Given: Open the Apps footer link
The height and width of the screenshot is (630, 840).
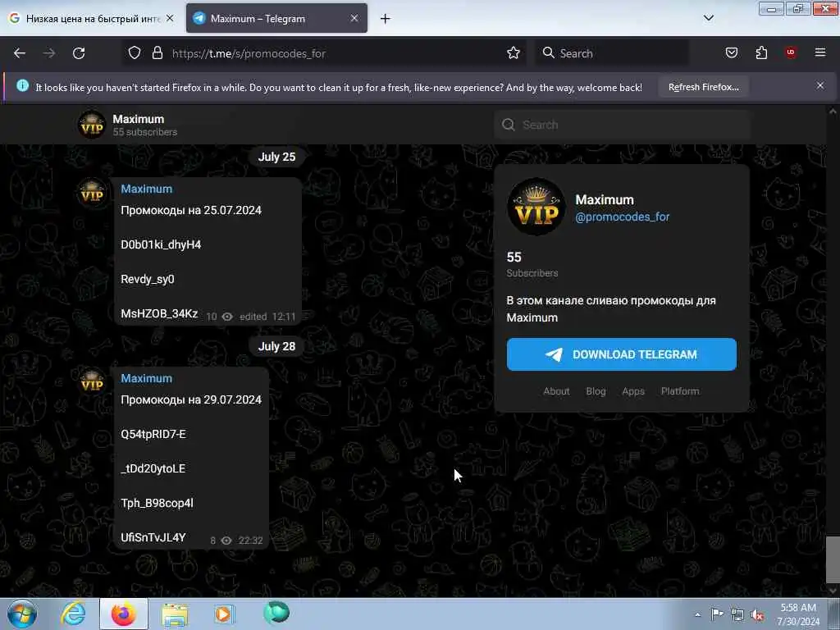Looking at the screenshot, I should pyautogui.click(x=633, y=391).
